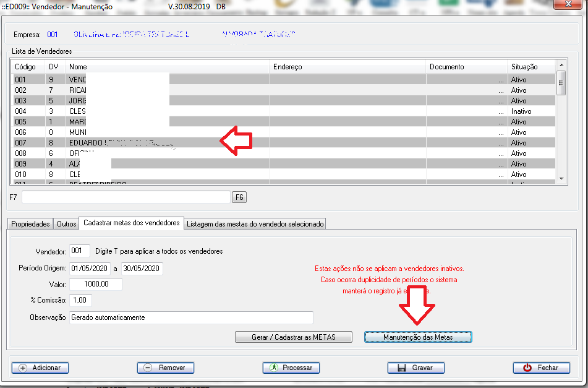
Task: Close the form using Fechar power button
Action: [x=541, y=368]
